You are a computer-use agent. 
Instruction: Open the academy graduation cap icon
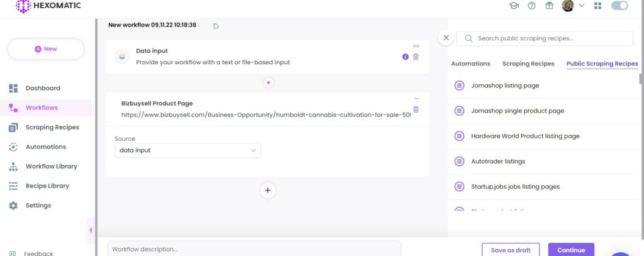[x=514, y=6]
